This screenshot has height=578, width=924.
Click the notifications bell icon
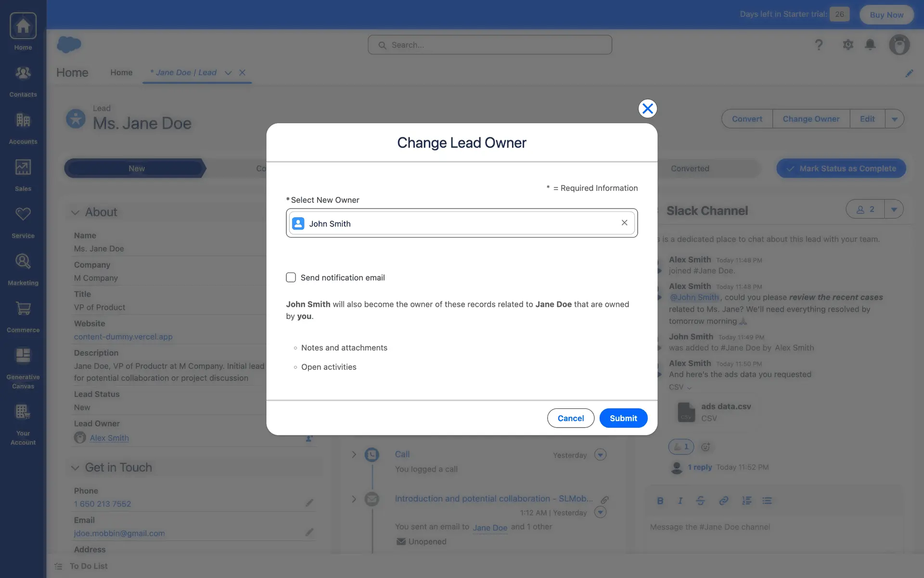pyautogui.click(x=870, y=45)
